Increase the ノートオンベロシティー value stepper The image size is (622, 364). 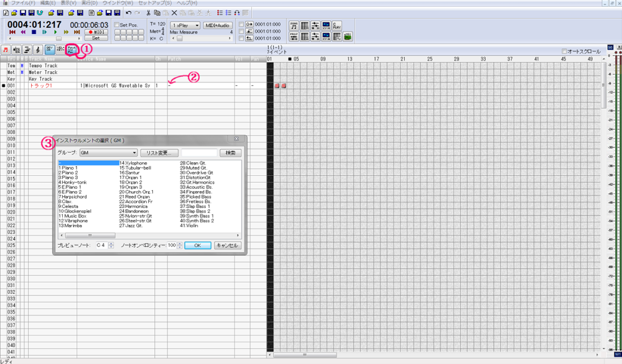180,243
